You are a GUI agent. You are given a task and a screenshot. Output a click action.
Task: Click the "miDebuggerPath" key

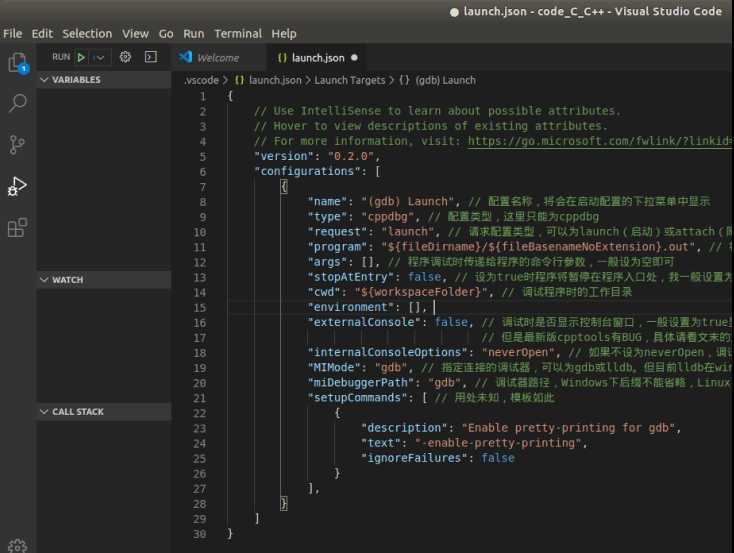click(360, 383)
